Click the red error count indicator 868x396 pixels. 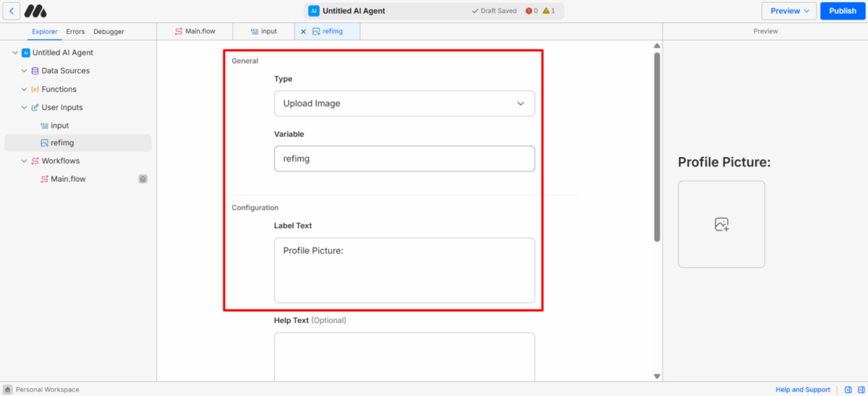coord(531,11)
